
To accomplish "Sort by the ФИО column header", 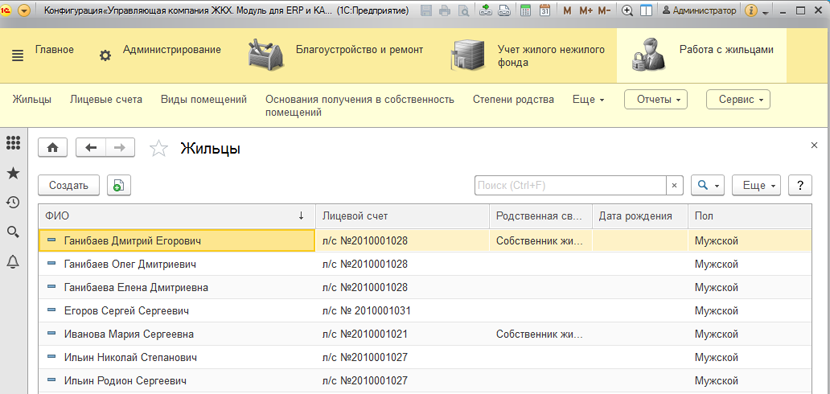I will point(177,216).
